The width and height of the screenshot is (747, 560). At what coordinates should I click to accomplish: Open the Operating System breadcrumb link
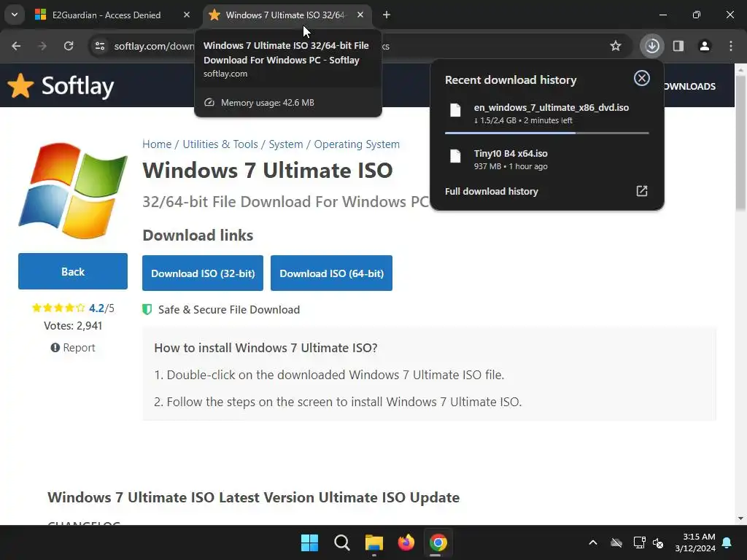click(357, 144)
